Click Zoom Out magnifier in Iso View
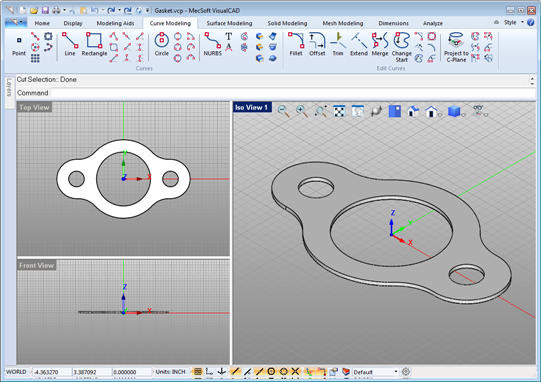The image size is (541, 382). click(x=284, y=111)
